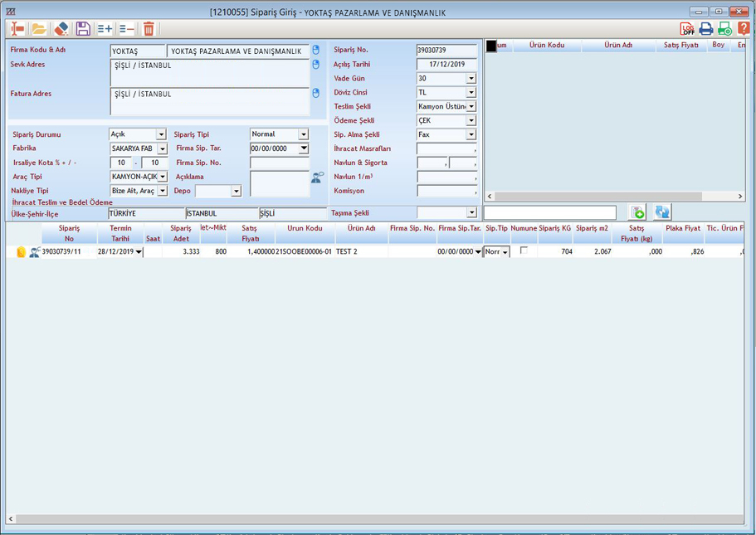Screen dimensions: 756x535
Task: Add a row with the lines-plus icon
Action: pyautogui.click(x=105, y=29)
